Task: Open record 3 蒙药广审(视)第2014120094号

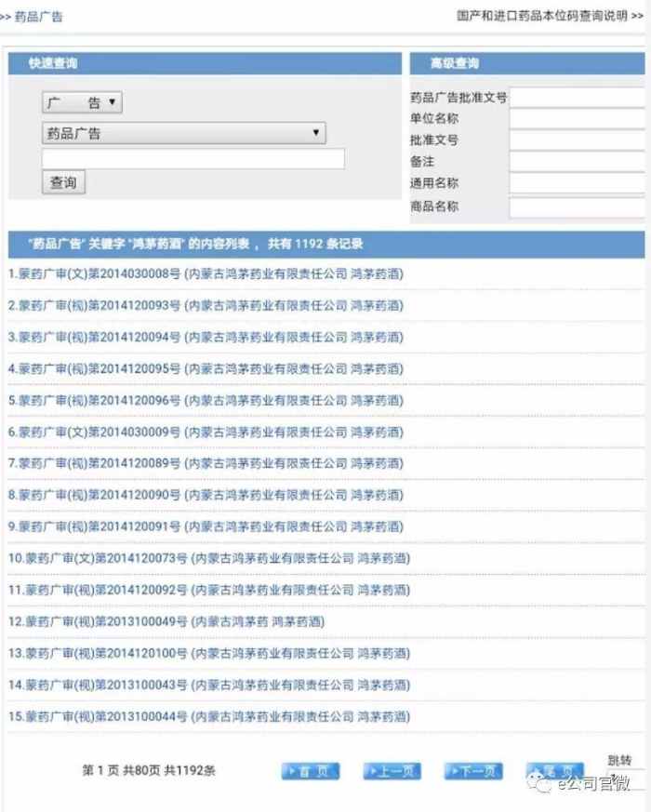Action: coord(206,337)
